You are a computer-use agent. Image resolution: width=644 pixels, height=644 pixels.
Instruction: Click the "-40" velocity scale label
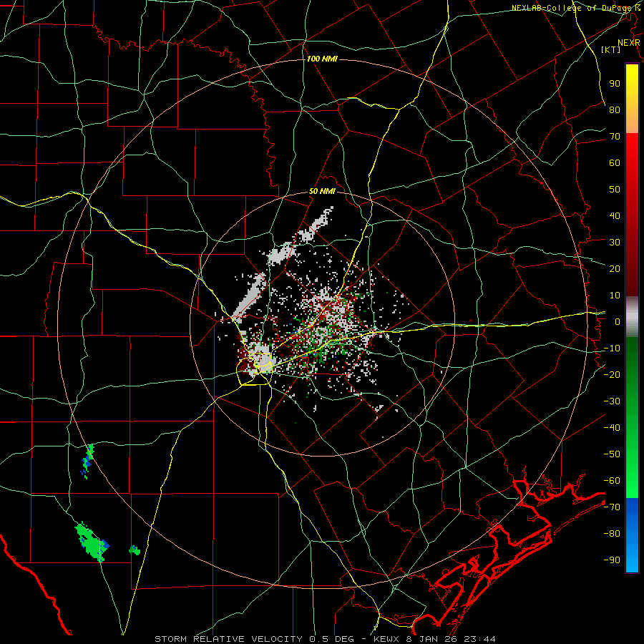[x=612, y=428]
